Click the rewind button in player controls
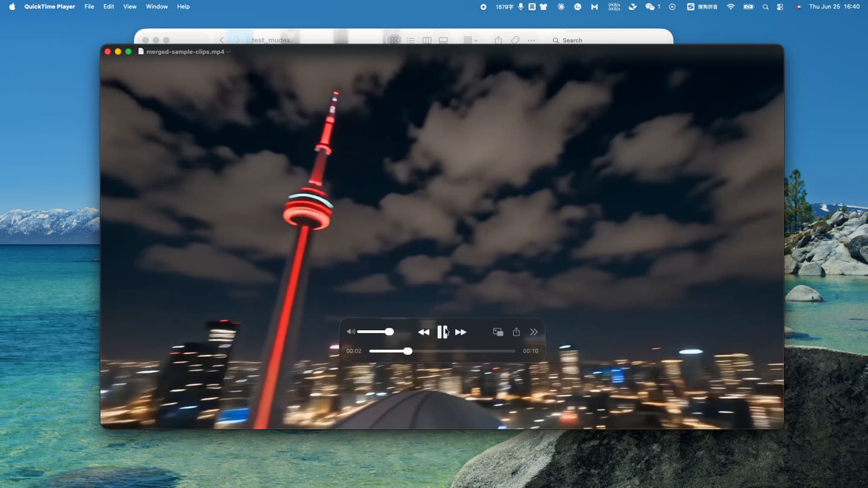868x488 pixels. (424, 332)
